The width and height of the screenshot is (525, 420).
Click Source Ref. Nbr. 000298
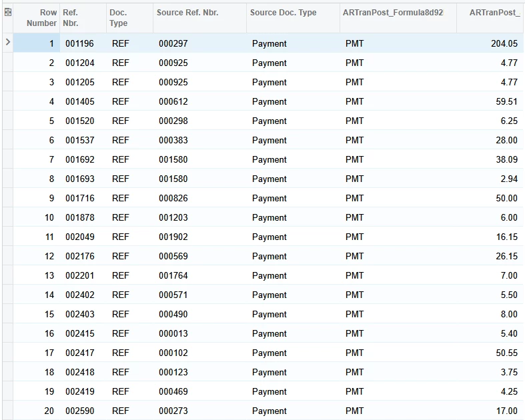[173, 121]
